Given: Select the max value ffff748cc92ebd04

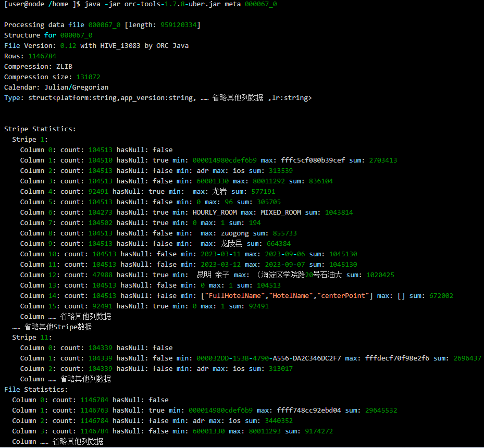Looking at the screenshot, I should point(309,410).
